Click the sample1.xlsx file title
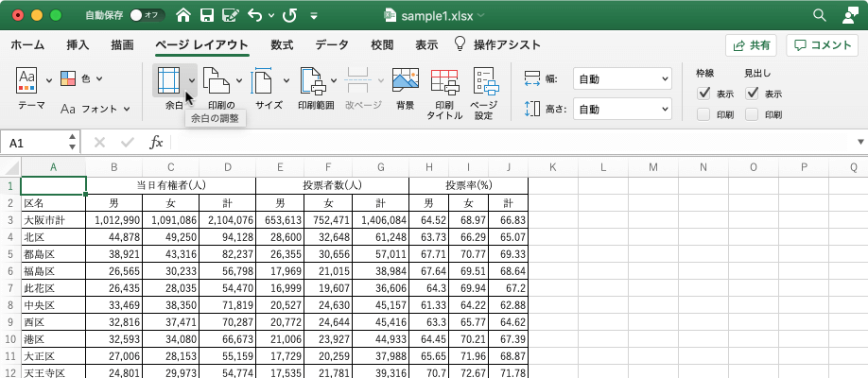This screenshot has height=378, width=868. pyautogui.click(x=437, y=15)
